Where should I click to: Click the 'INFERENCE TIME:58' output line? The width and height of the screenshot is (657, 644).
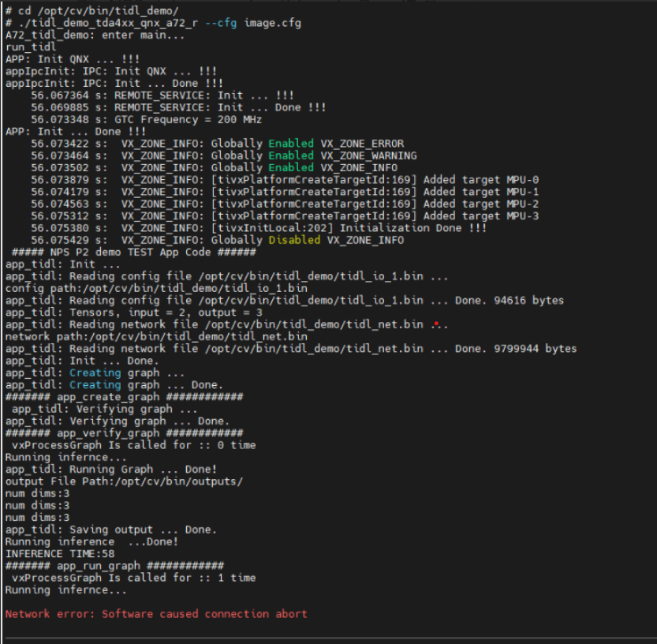pos(60,553)
